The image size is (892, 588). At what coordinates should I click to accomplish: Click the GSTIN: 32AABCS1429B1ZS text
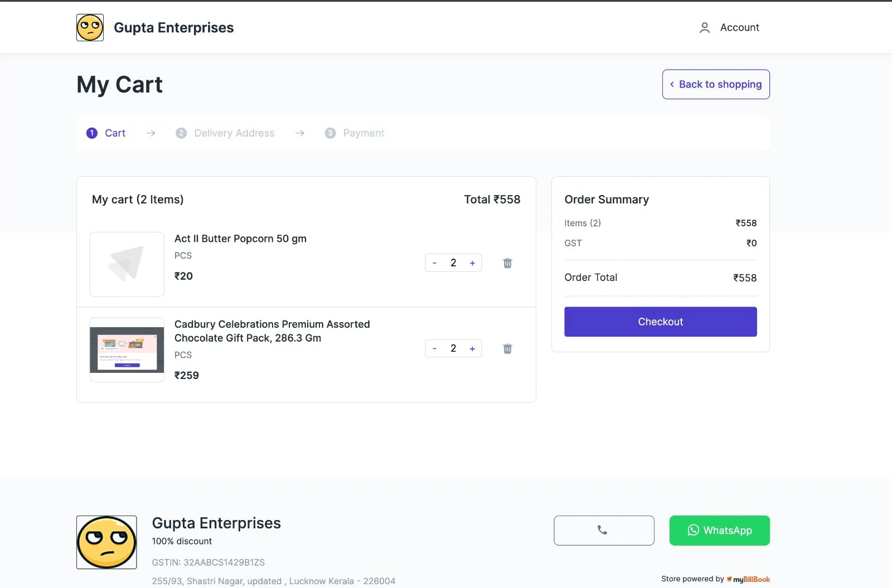[x=209, y=562]
